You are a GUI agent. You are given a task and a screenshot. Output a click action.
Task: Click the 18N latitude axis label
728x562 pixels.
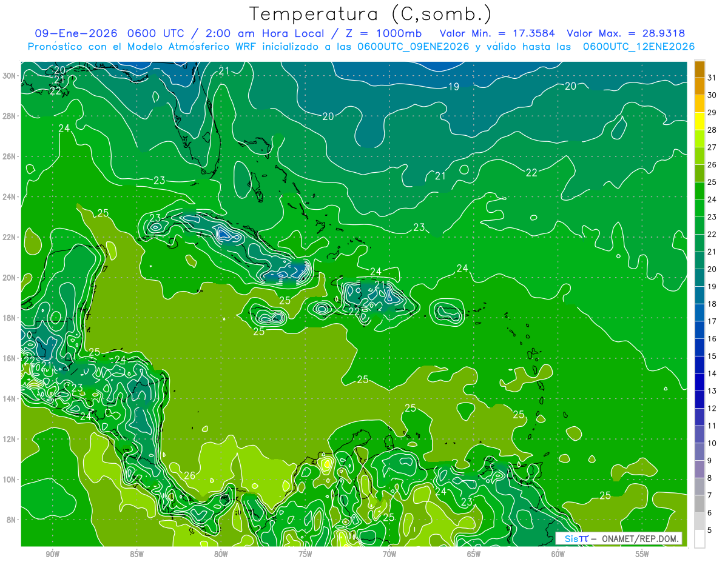point(10,318)
